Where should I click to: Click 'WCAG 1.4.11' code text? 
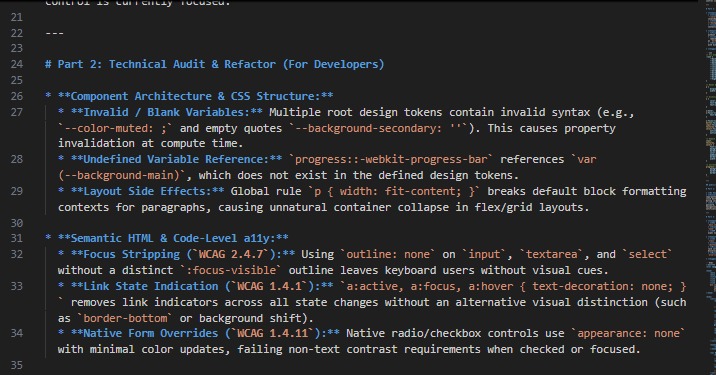tap(273, 333)
